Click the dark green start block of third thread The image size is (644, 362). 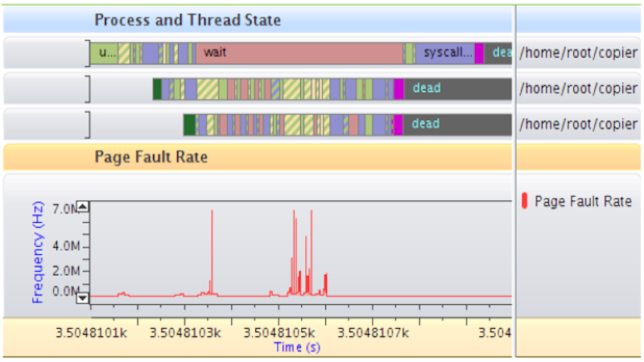point(189,125)
